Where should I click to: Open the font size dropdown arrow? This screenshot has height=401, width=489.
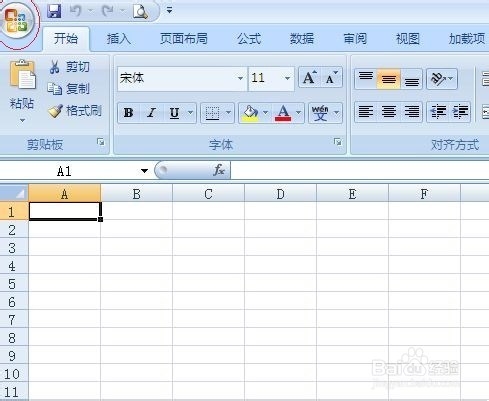[x=287, y=78]
